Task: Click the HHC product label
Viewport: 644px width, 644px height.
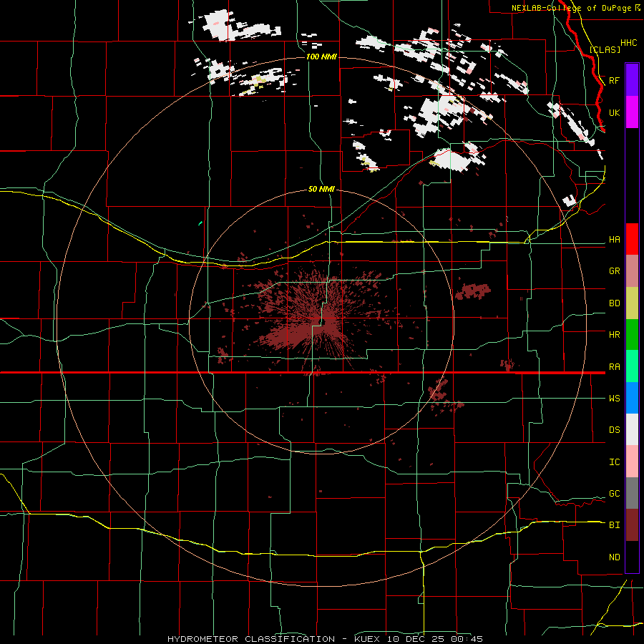Action: 629,43
